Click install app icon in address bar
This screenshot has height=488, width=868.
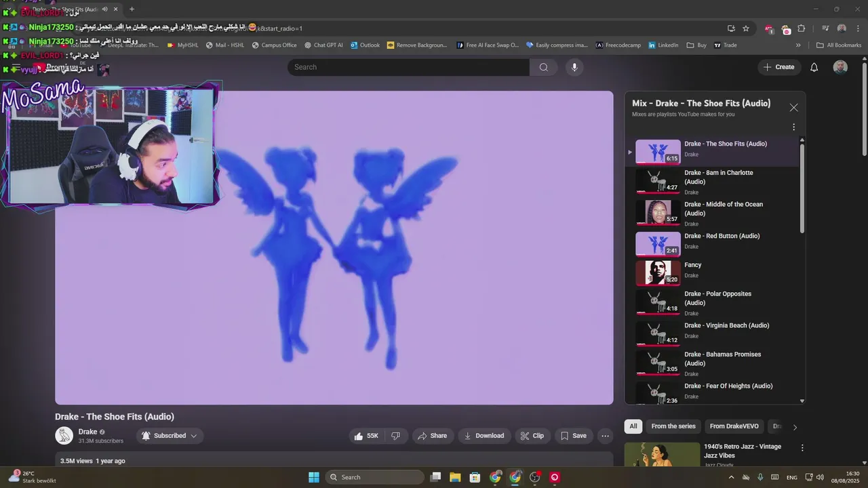pos(731,28)
